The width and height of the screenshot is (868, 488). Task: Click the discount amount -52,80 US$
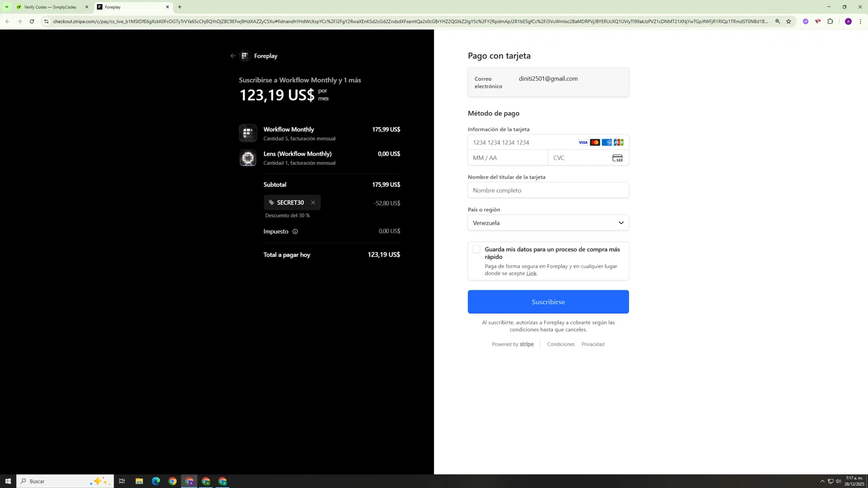(x=387, y=203)
